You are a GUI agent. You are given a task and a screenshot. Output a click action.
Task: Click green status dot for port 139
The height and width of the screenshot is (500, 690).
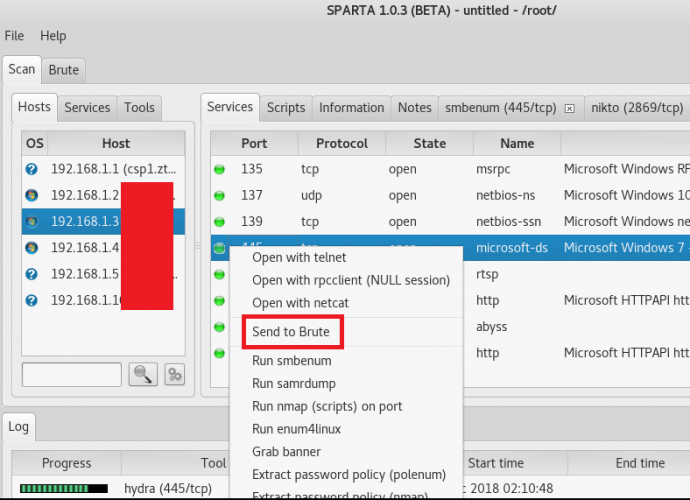click(x=219, y=222)
